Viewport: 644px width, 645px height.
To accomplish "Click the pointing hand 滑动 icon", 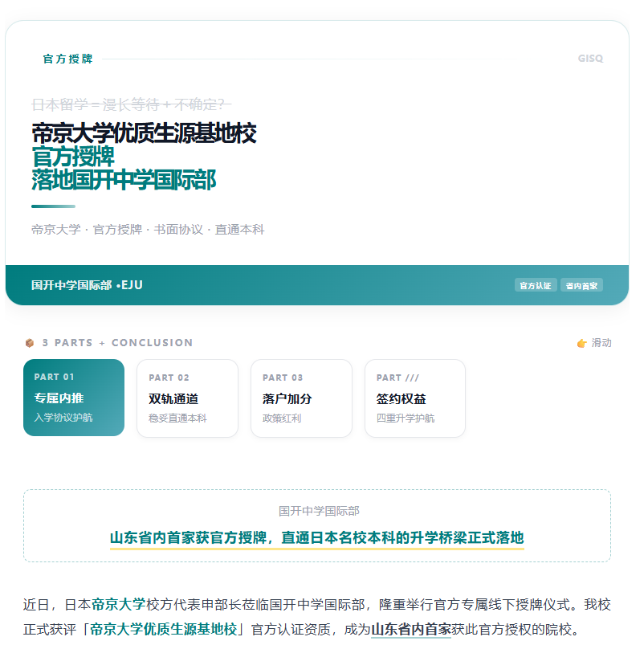I will (x=581, y=343).
